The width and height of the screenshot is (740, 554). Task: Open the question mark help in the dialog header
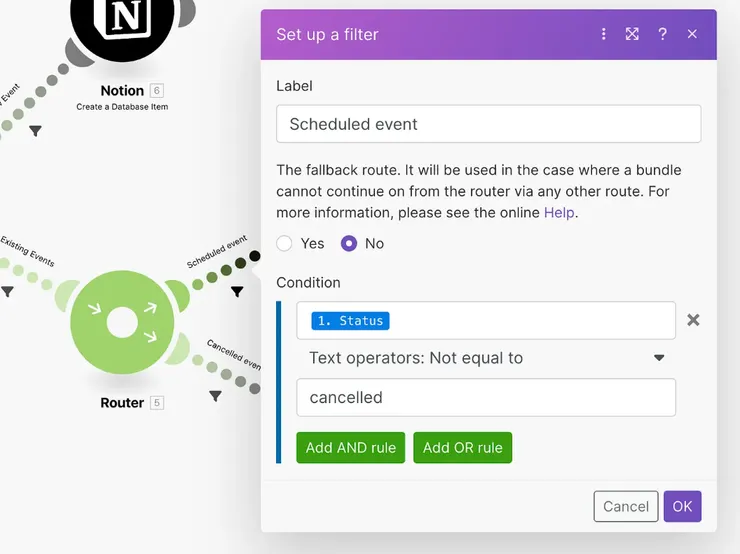pyautogui.click(x=662, y=34)
